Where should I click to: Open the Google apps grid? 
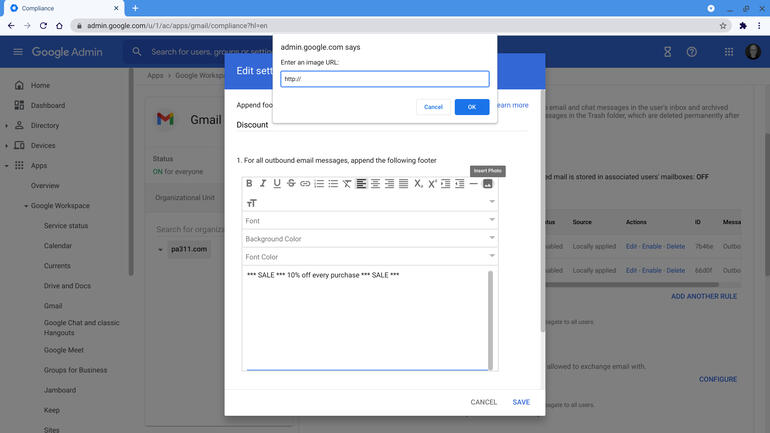pos(729,52)
